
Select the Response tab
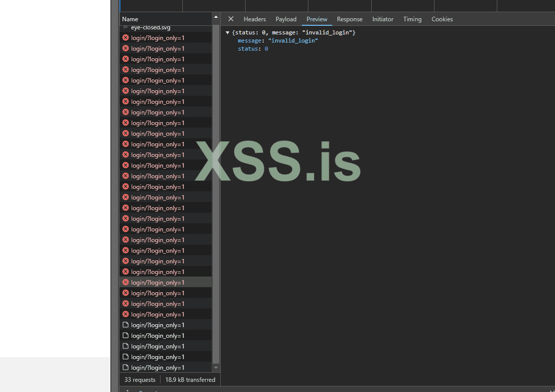pyautogui.click(x=349, y=19)
